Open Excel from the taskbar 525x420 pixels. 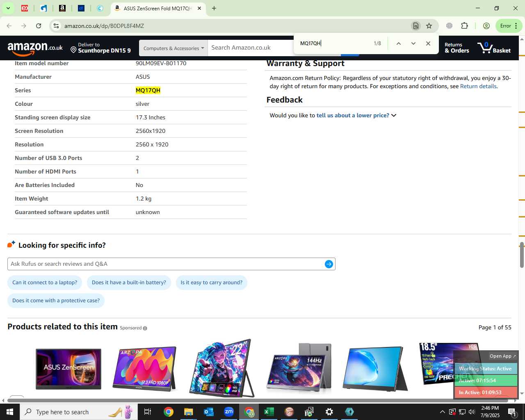(269, 412)
